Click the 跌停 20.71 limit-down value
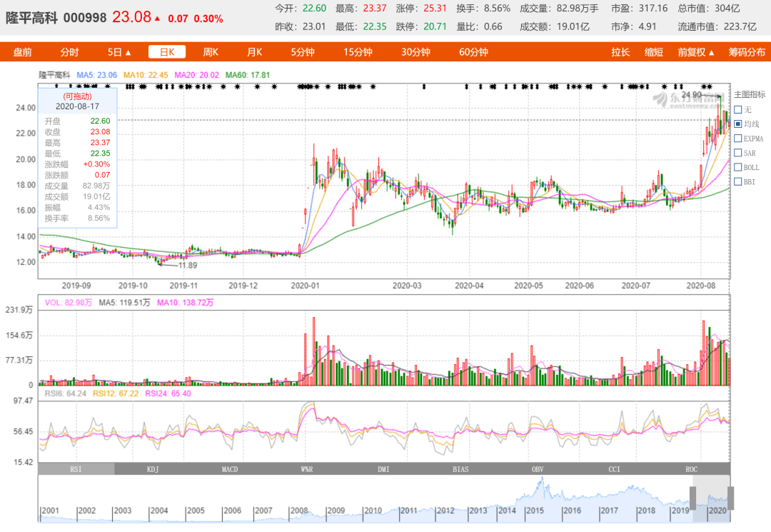The height and width of the screenshot is (532, 771). (435, 26)
